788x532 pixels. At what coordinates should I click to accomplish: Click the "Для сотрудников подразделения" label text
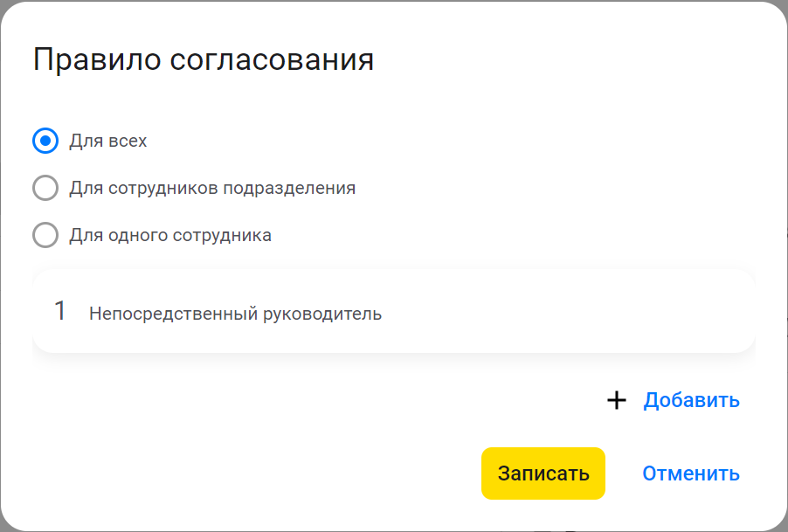(212, 188)
